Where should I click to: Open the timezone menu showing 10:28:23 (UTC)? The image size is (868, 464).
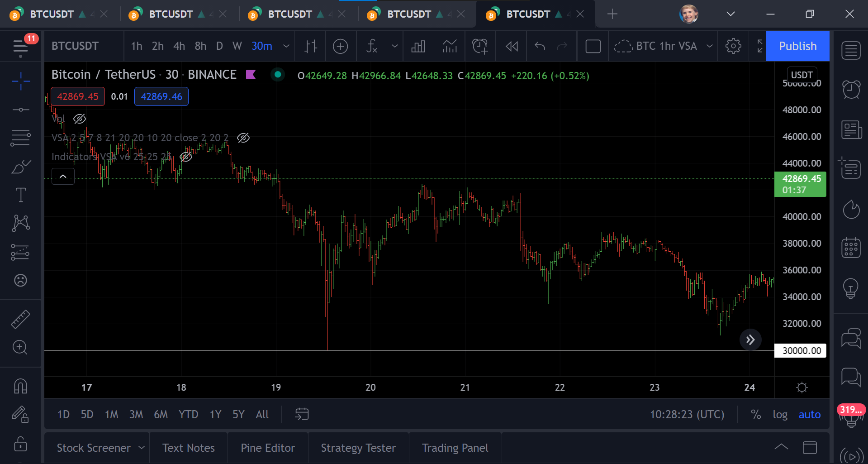[687, 415]
